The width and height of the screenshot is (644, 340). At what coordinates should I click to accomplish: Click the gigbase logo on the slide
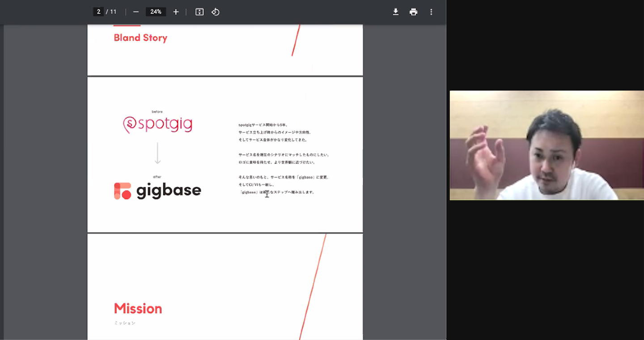tap(157, 191)
